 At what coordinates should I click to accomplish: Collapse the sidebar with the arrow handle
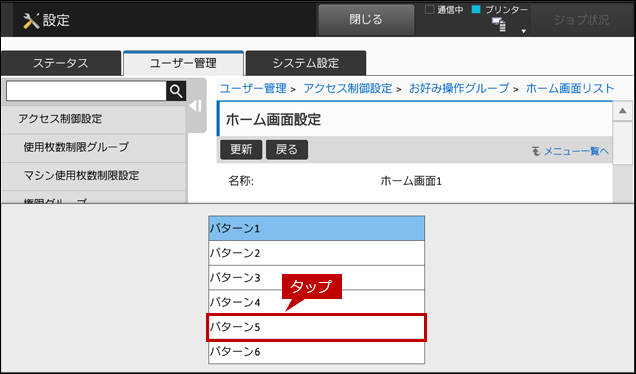pyautogui.click(x=196, y=106)
